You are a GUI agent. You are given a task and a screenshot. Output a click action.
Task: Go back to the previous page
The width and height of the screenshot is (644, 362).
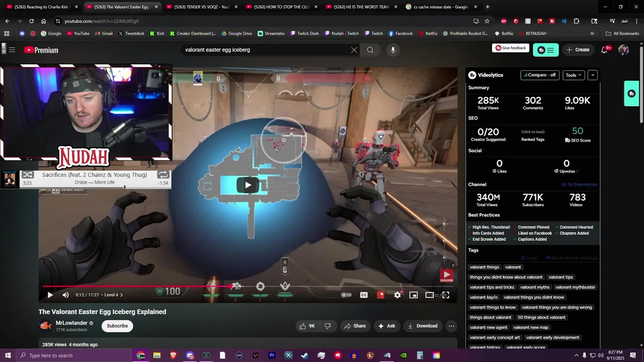[x=7, y=21]
